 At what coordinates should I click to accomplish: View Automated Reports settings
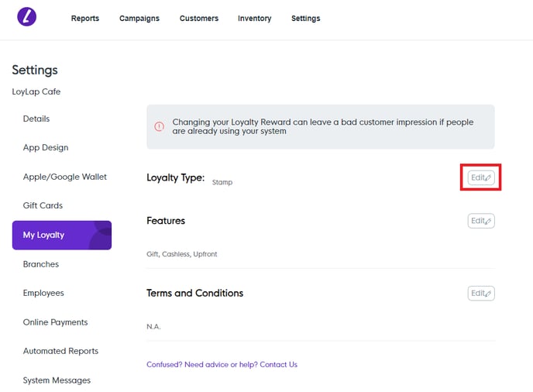pos(60,351)
